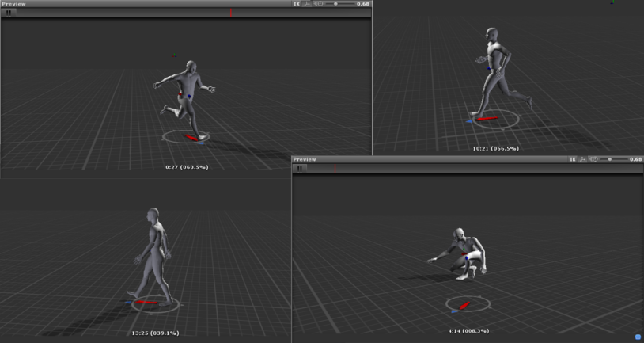Click the Preview title of the running-kick panel
This screenshot has width=644, height=343.
tap(14, 4)
